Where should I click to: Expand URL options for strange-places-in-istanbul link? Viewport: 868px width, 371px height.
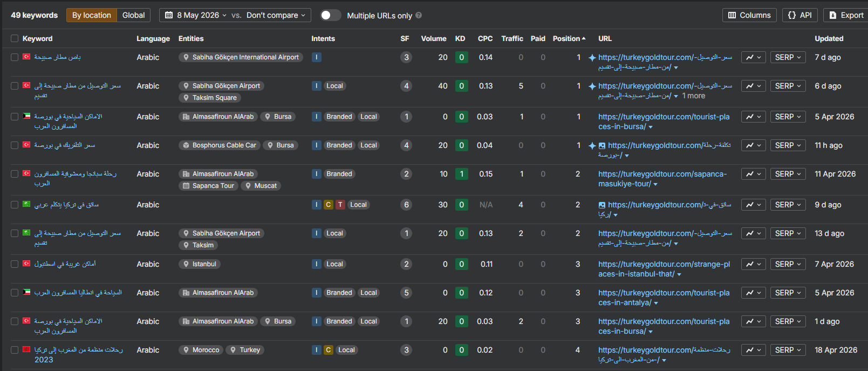click(679, 275)
